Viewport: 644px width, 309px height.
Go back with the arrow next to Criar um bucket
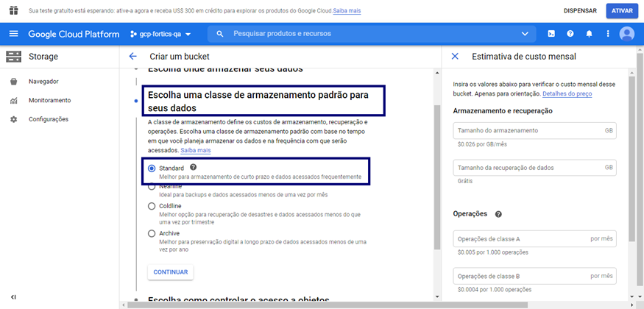tap(132, 56)
